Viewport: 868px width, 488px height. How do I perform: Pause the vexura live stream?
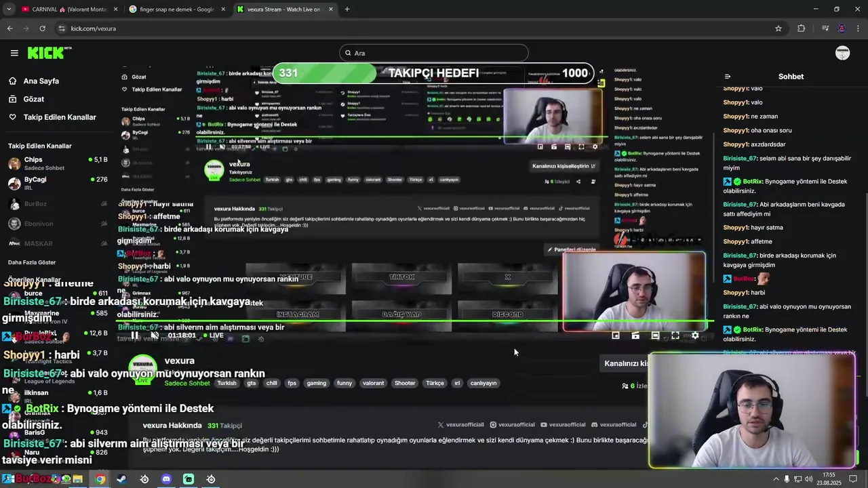135,335
